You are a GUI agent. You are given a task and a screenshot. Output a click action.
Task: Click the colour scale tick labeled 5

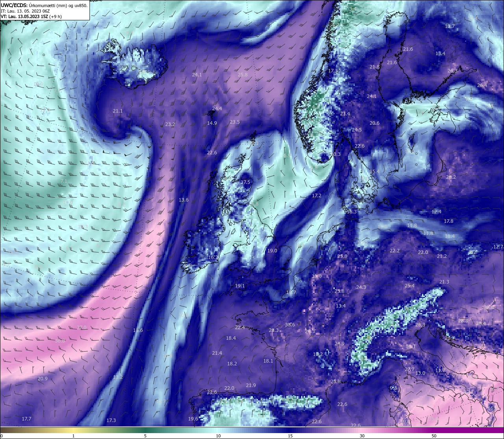point(145,436)
